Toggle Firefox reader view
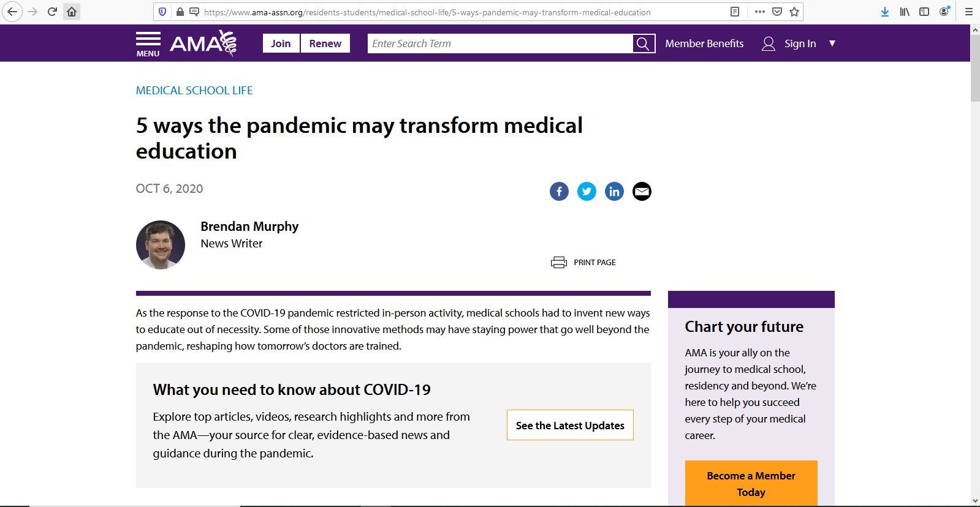 click(x=735, y=12)
